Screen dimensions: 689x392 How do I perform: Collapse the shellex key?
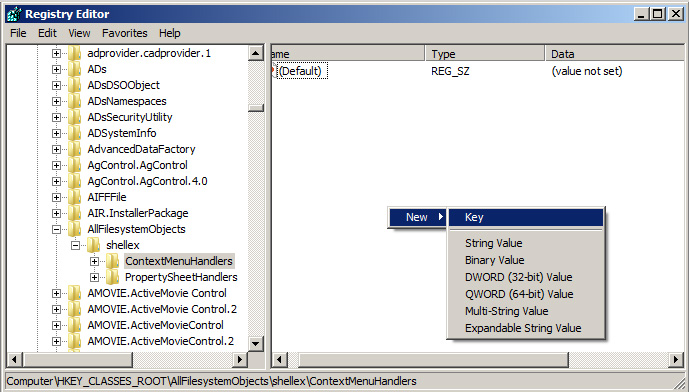point(75,245)
